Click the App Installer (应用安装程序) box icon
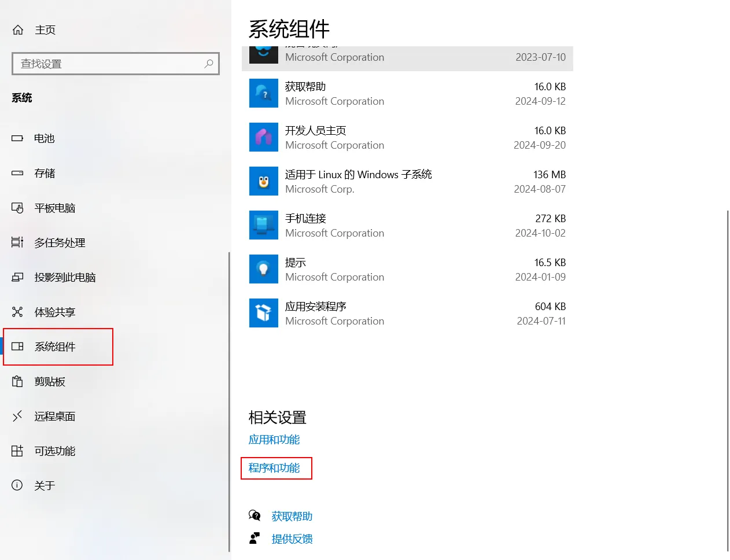The width and height of the screenshot is (730, 560). point(263,314)
